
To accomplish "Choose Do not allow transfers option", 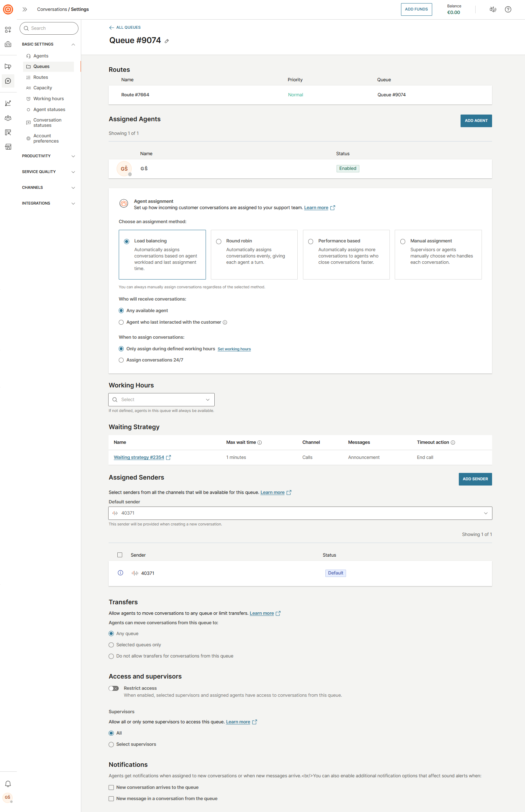I will click(111, 656).
